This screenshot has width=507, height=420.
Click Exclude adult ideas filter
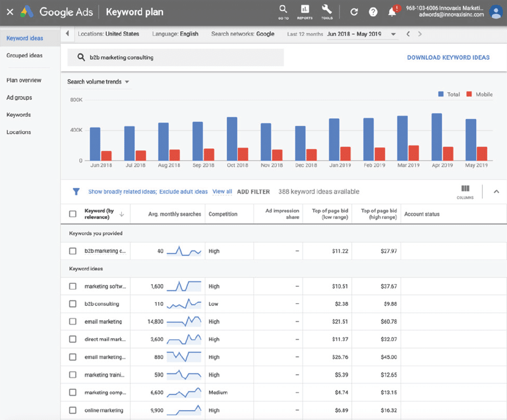point(183,192)
